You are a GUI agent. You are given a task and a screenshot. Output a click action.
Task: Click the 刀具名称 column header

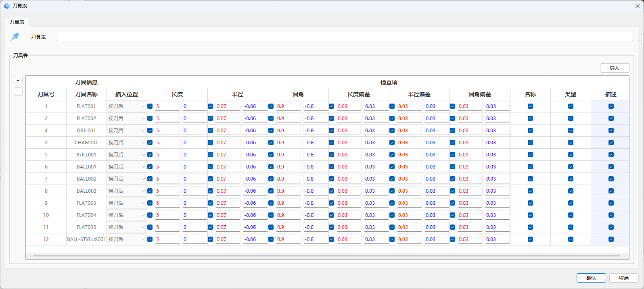[x=86, y=94]
